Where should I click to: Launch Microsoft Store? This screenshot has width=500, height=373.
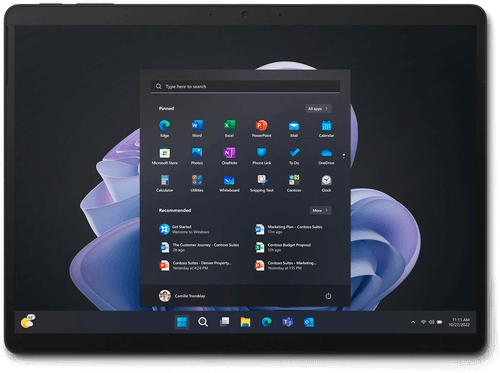point(164,156)
